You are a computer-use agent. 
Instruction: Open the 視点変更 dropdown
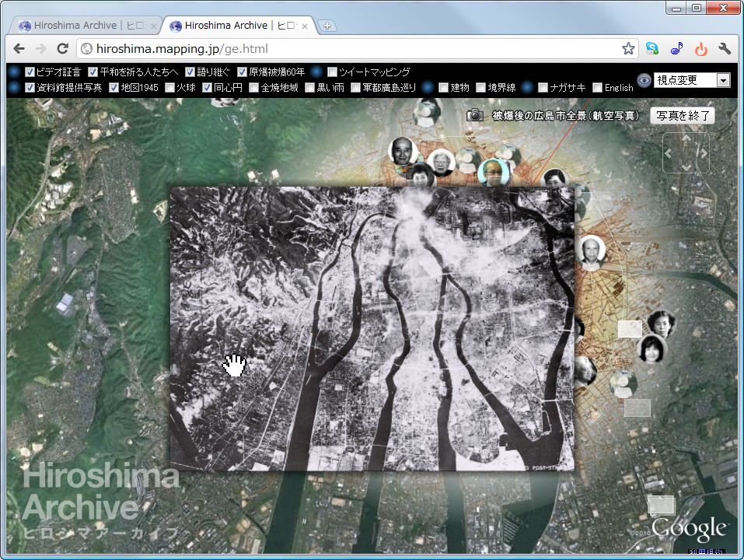(692, 80)
